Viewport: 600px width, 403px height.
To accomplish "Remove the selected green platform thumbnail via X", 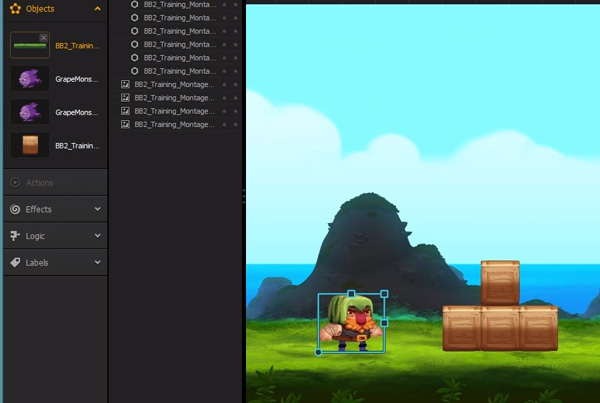I will coord(43,38).
